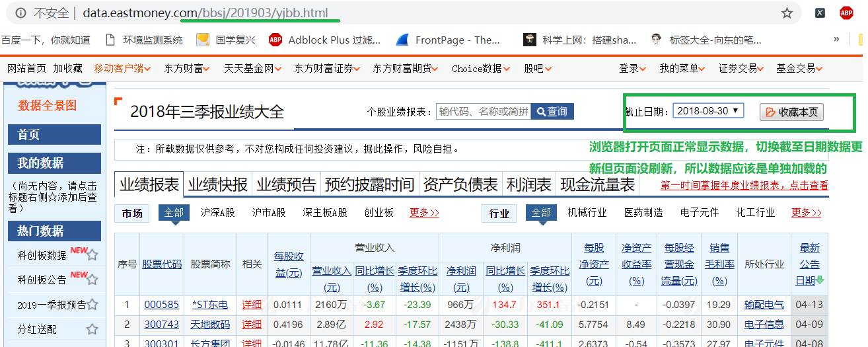Sort by 最新公告日期 column header

[x=809, y=264]
